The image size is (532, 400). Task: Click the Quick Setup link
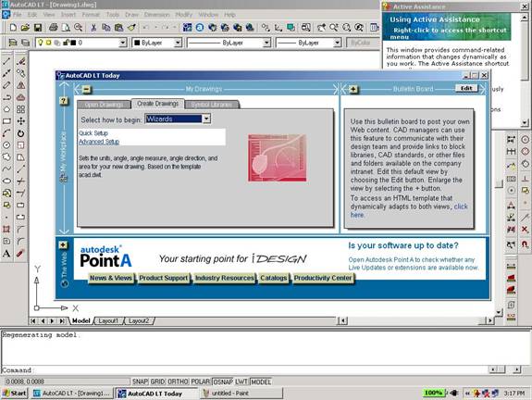coord(93,133)
